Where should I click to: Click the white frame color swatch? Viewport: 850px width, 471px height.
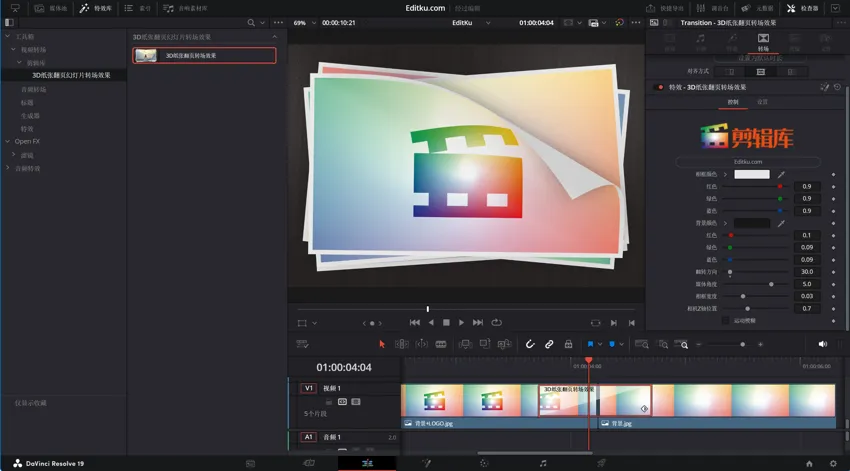coord(752,175)
